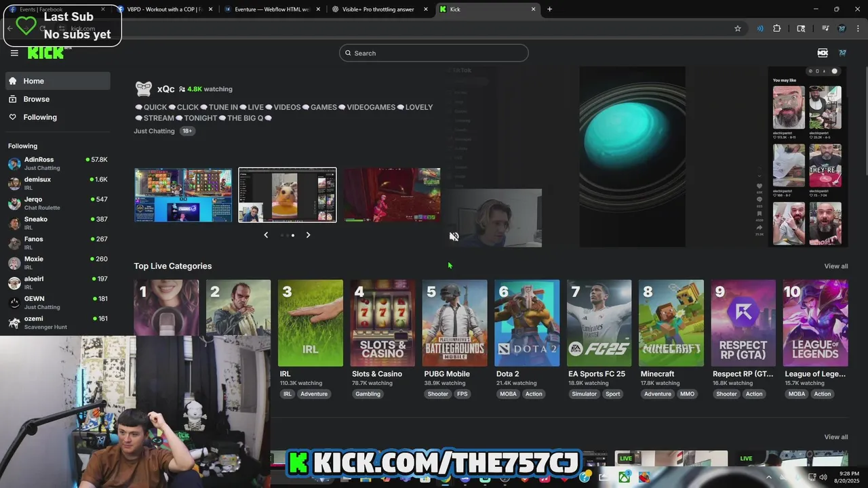The width and height of the screenshot is (868, 488).
Task: Open Just Chatting link under xQc
Action: click(x=154, y=131)
